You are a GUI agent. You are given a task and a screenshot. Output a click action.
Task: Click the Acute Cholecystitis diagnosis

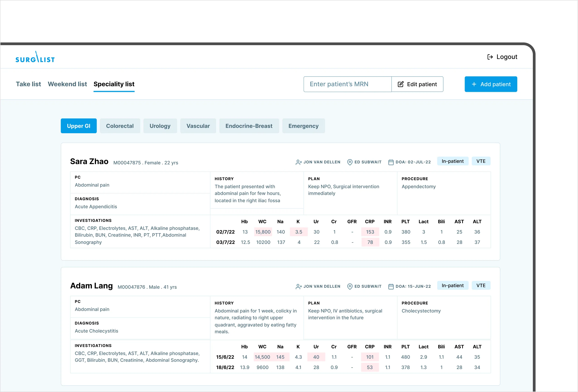(96, 331)
